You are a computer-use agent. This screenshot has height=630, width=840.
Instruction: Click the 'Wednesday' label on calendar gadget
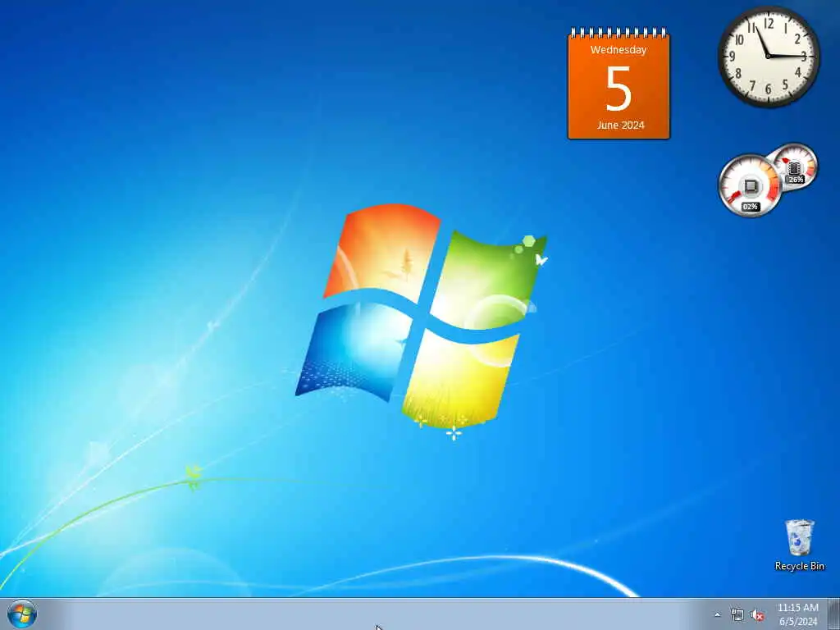(x=619, y=50)
